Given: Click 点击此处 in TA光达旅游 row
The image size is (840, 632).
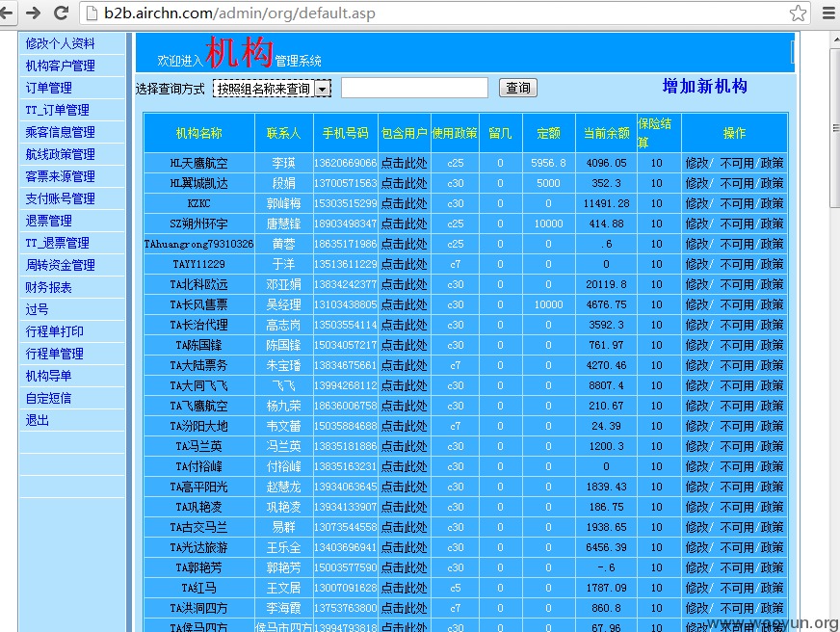Looking at the screenshot, I should pos(404,547).
